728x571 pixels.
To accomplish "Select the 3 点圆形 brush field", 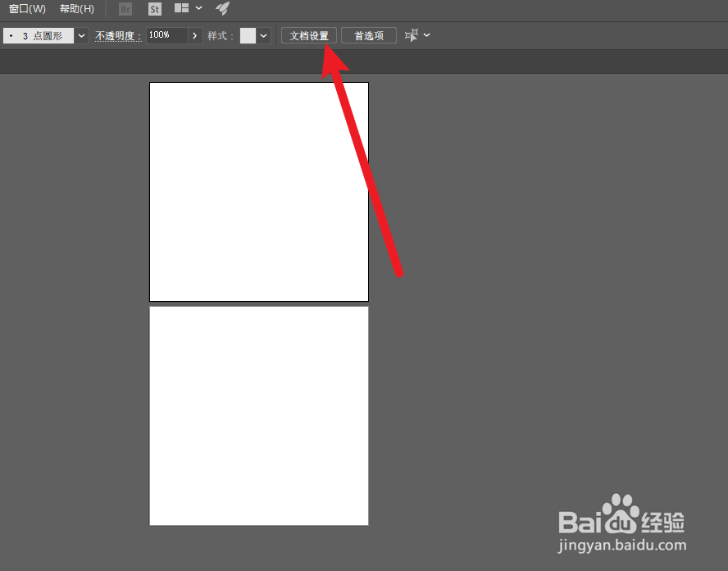I will [39, 36].
